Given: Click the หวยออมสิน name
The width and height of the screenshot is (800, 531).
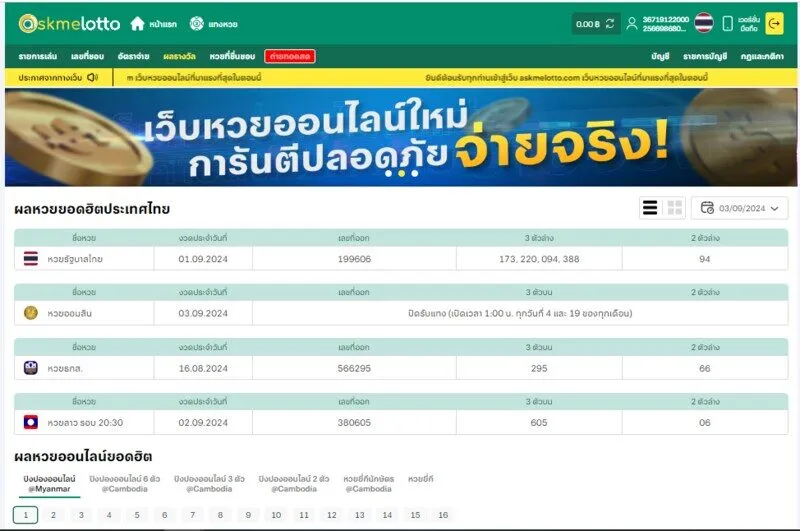Looking at the screenshot, I should point(69,313).
